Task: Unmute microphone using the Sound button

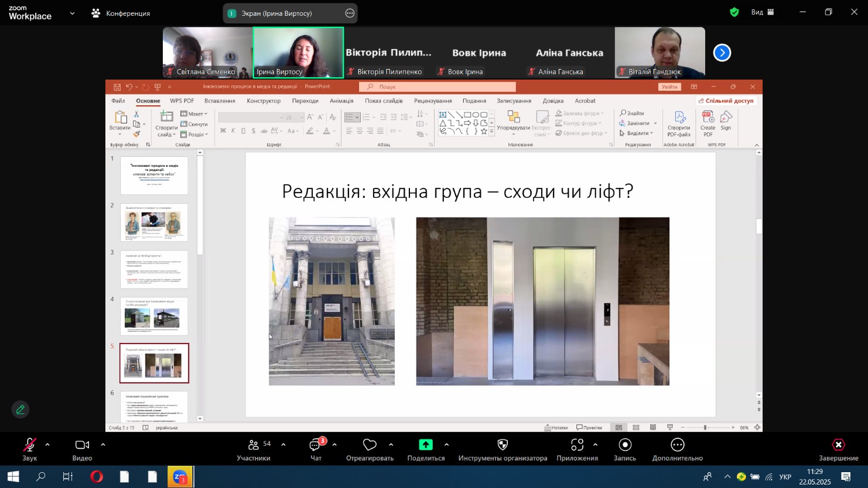Action: 29,445
